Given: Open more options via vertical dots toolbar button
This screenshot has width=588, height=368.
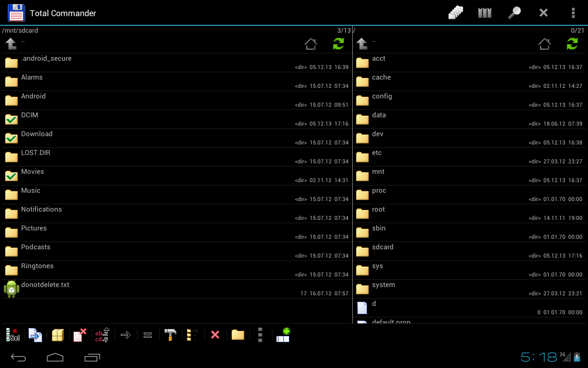Looking at the screenshot, I should [260, 335].
